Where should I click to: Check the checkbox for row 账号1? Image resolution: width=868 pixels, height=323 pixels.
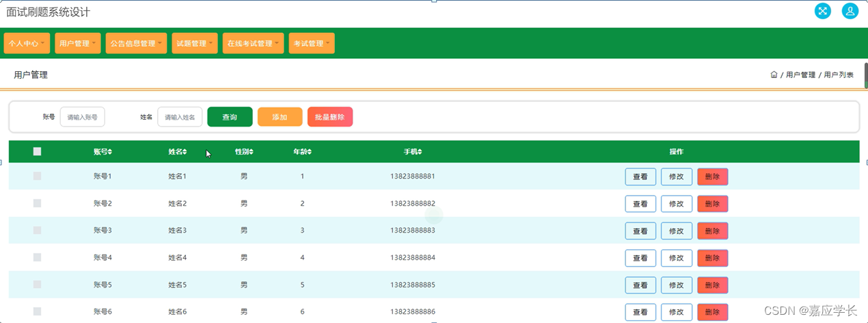point(37,176)
